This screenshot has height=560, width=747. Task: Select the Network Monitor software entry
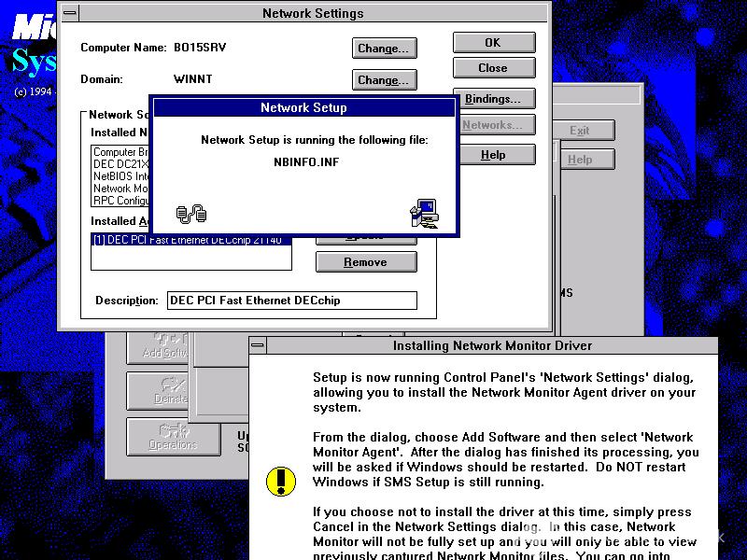pos(120,189)
